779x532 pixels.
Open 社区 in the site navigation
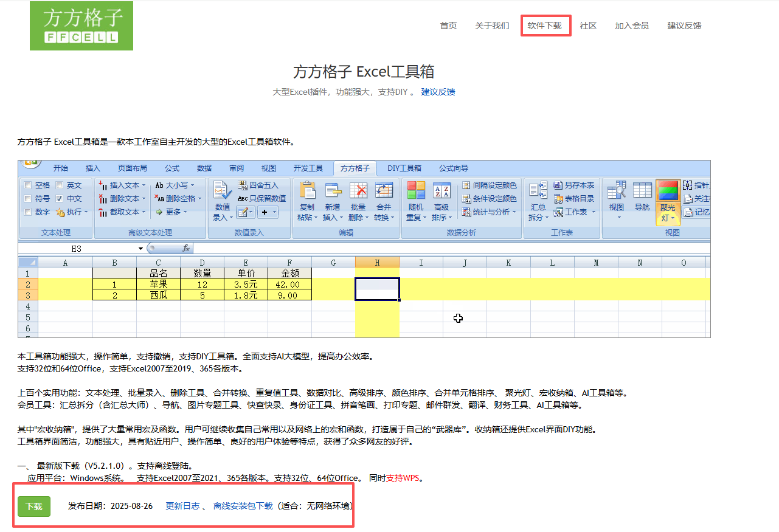coord(588,26)
